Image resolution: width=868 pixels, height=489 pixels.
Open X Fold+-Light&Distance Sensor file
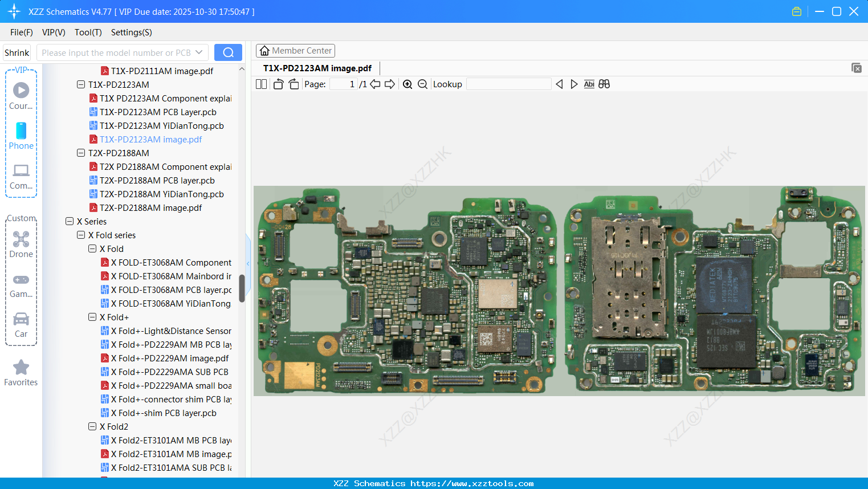166,331
